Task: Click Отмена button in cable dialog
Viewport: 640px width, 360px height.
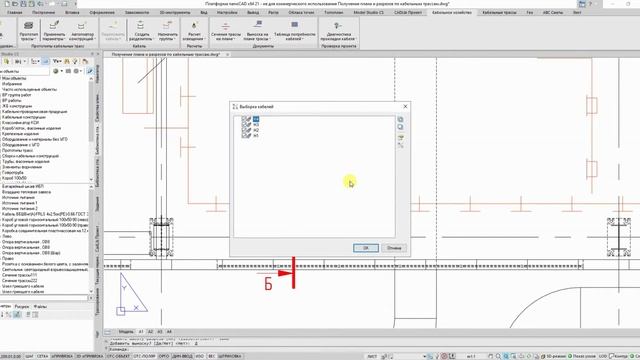Action: (394, 248)
